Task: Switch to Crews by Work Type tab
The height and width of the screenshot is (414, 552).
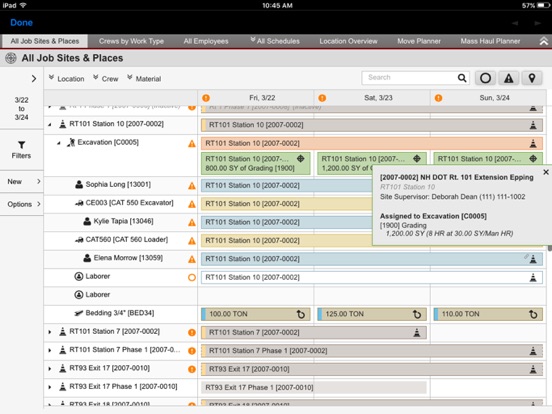Action: point(131,41)
